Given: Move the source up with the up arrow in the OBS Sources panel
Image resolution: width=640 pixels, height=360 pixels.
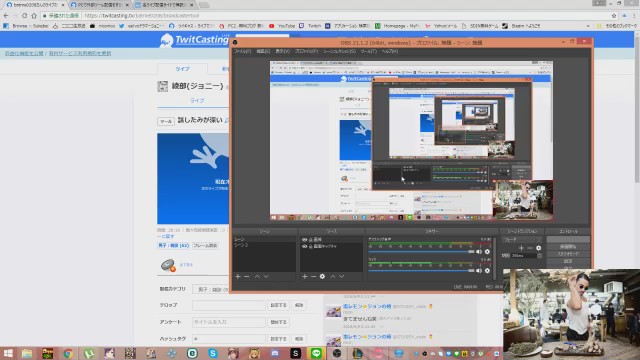Looking at the screenshot, I should tap(333, 277).
